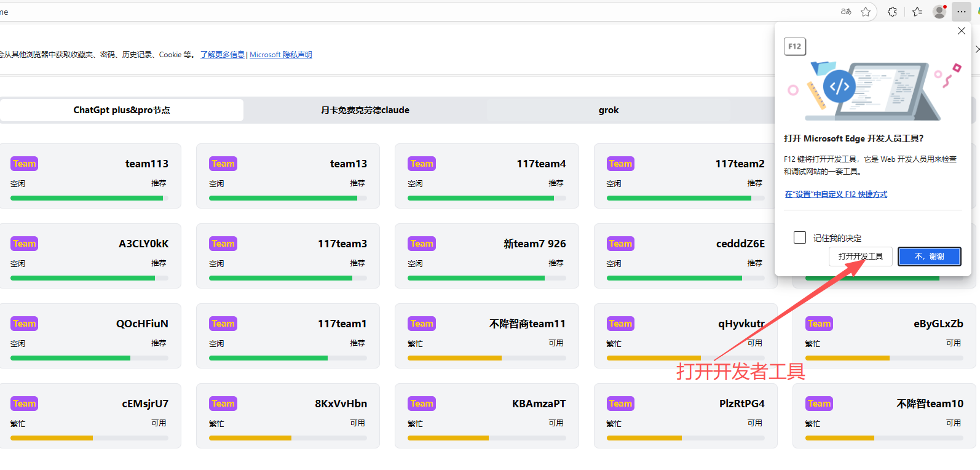
Task: Close the F12 developer tools prompt
Action: pyautogui.click(x=962, y=31)
